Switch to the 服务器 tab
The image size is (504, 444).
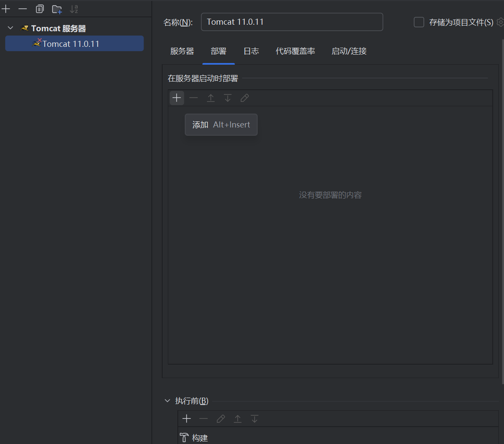click(182, 51)
